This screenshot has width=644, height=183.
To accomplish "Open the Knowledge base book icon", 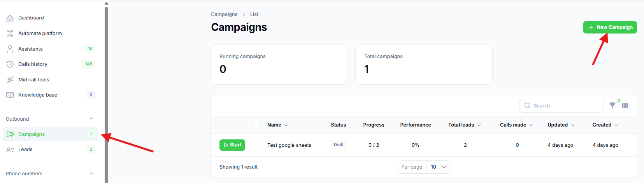I will point(10,95).
